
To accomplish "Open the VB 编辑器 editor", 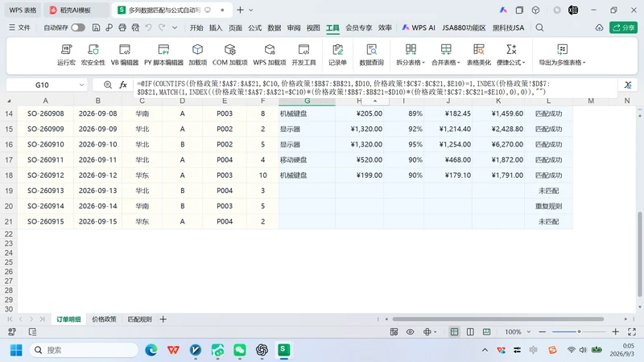I will (x=125, y=55).
